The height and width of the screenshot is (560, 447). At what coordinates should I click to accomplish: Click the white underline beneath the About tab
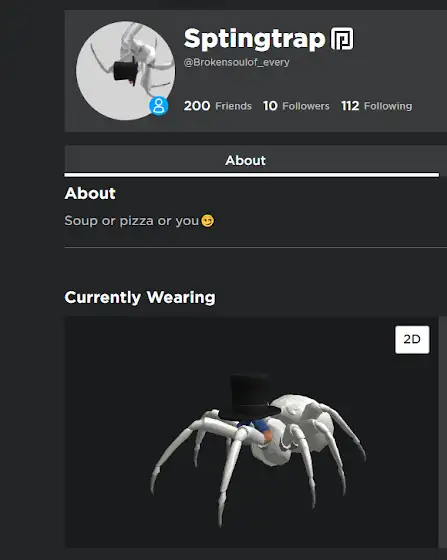[x=252, y=175]
